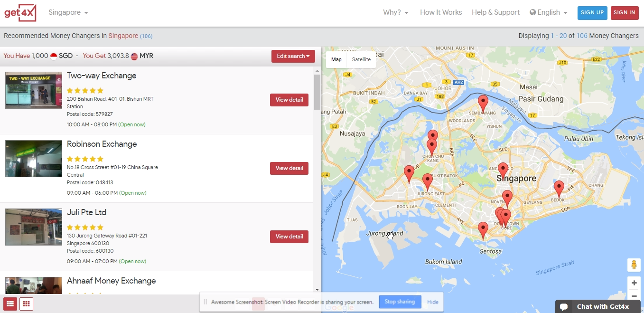Click the Sentosa label on the map
Viewport: 644px width, 313px height.
tap(491, 251)
